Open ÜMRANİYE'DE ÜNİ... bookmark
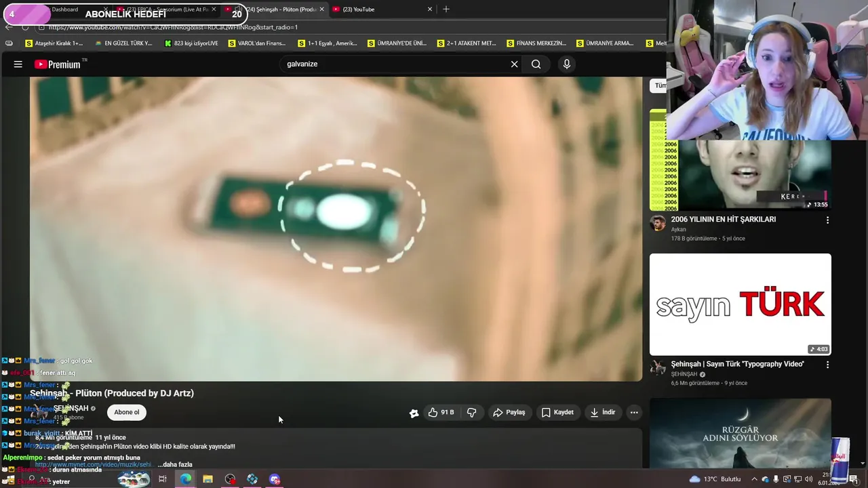 pyautogui.click(x=397, y=43)
